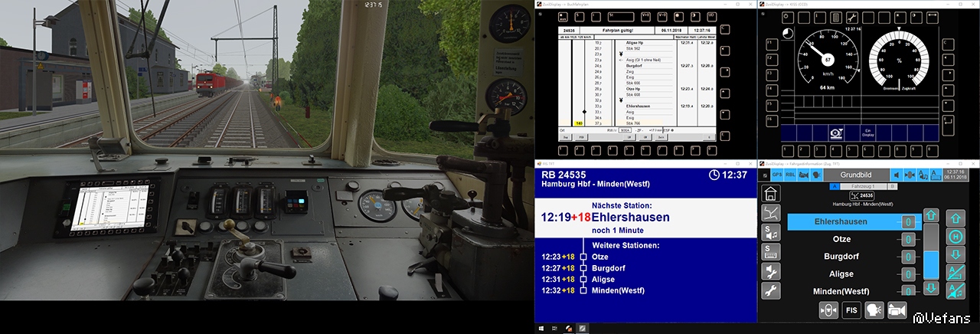Toggle RBL indicator in header
This screenshot has width=980, height=334.
coord(790,175)
